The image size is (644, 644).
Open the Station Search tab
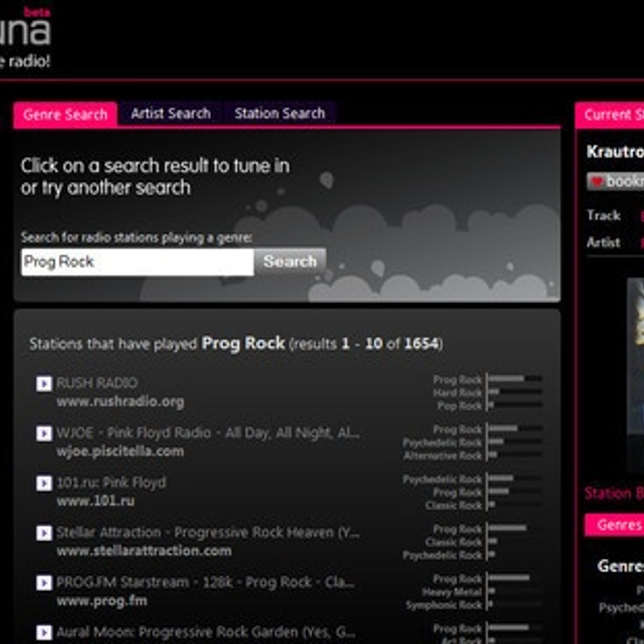(280, 114)
